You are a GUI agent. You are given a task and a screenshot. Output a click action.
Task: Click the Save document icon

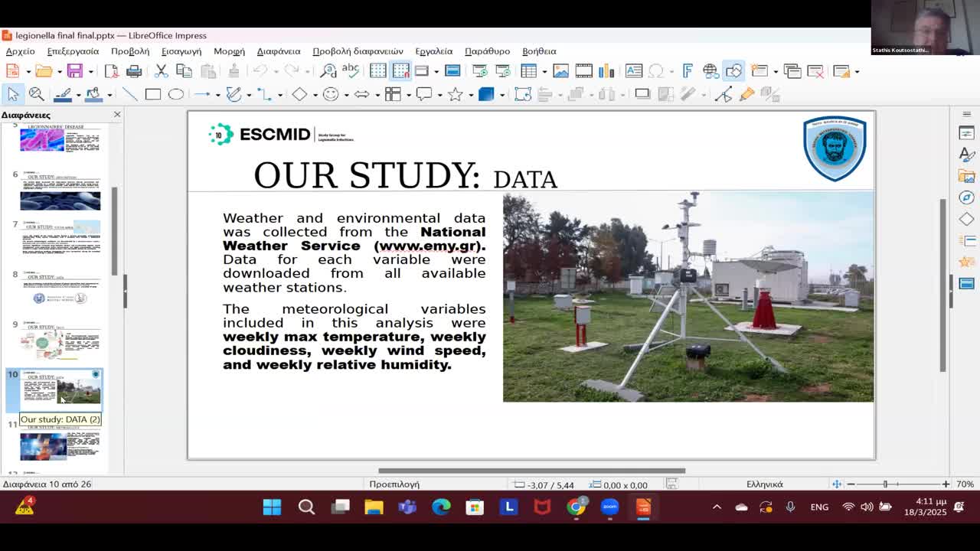[74, 71]
